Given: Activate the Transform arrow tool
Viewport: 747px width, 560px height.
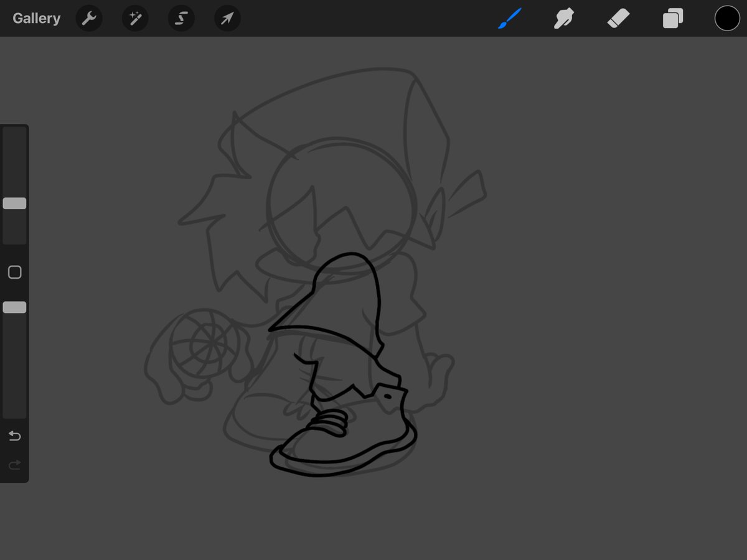Looking at the screenshot, I should 227,19.
